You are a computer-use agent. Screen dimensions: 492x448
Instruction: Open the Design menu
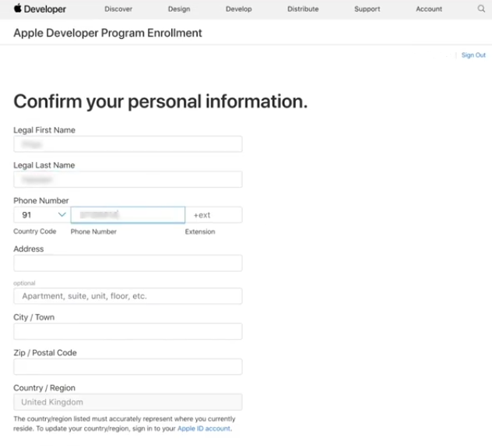[x=179, y=9]
